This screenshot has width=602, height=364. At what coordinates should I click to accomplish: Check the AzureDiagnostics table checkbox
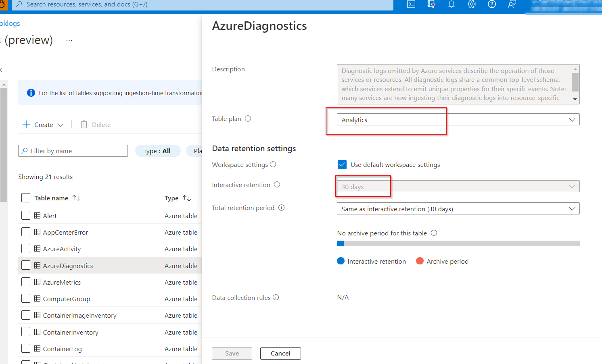[26, 265]
